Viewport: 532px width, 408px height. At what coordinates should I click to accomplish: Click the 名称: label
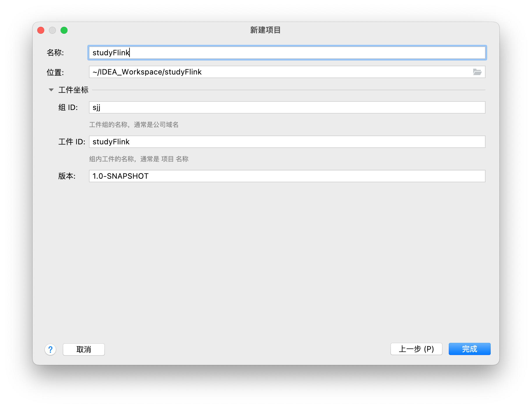(x=55, y=53)
